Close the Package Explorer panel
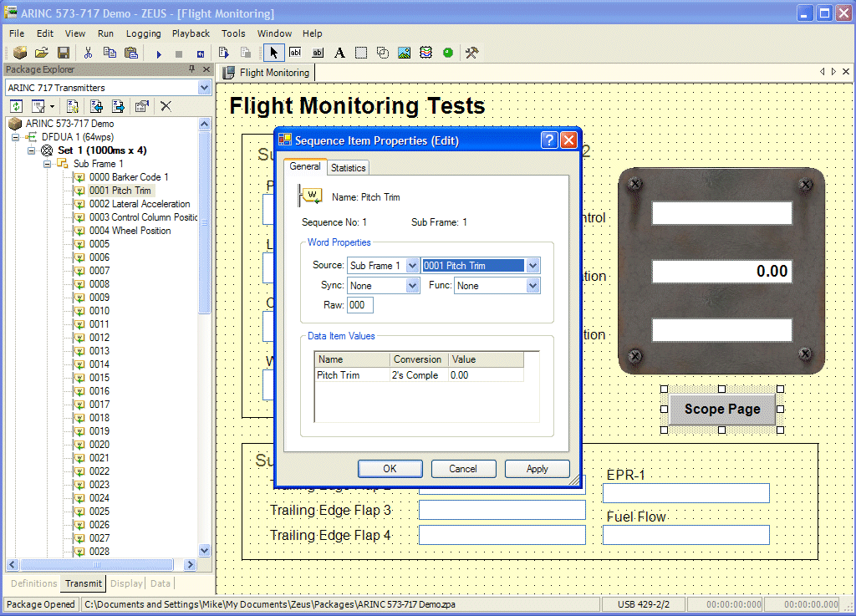Image resolution: width=856 pixels, height=616 pixels. 206,69
